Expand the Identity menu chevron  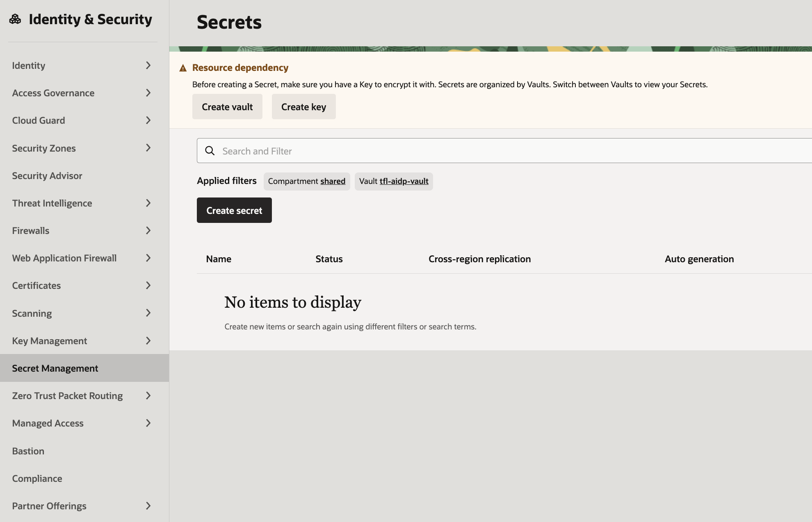click(x=148, y=66)
